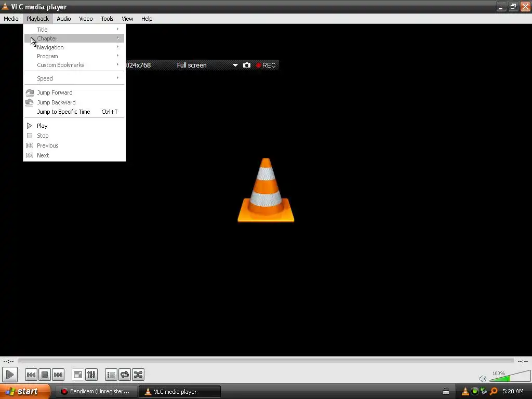532x399 pixels.
Task: Expand the Custom Bookmarks submenu
Action: pos(74,65)
